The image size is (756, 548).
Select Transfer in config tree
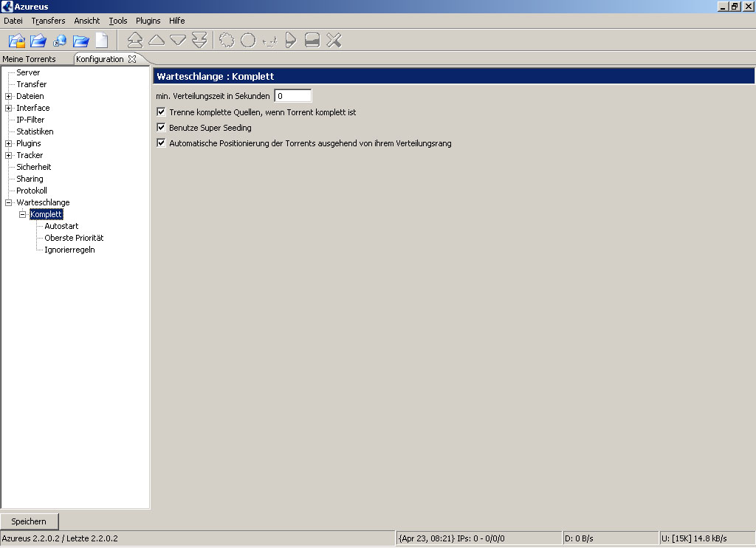click(31, 84)
